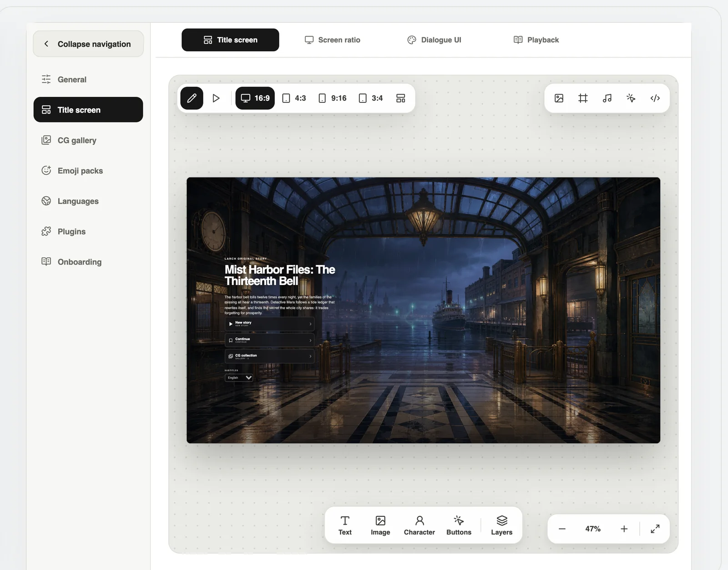
Task: Switch to the Playback tab
Action: pyautogui.click(x=536, y=40)
